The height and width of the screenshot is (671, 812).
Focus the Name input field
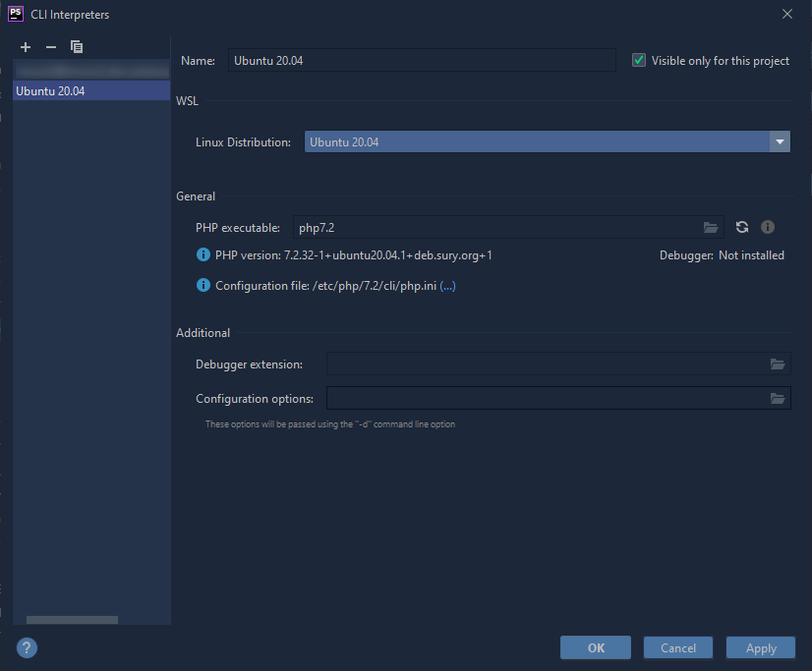click(422, 61)
